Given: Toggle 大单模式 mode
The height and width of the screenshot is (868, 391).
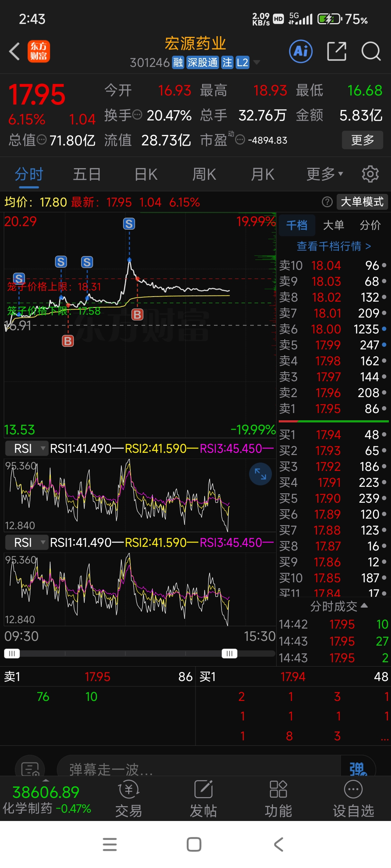Looking at the screenshot, I should [x=362, y=202].
